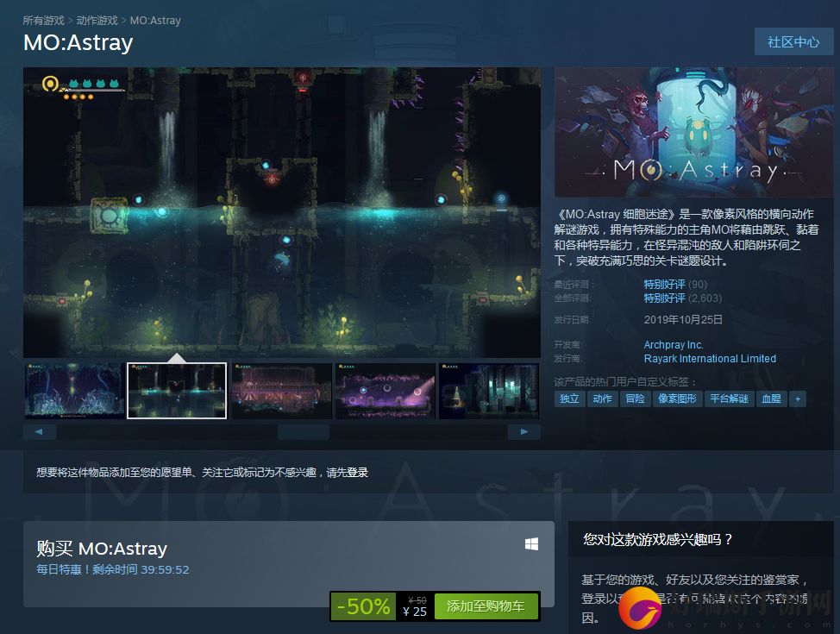Screen dimensions: 840x634
Task: Select the 动作 tag
Action: 602,399
